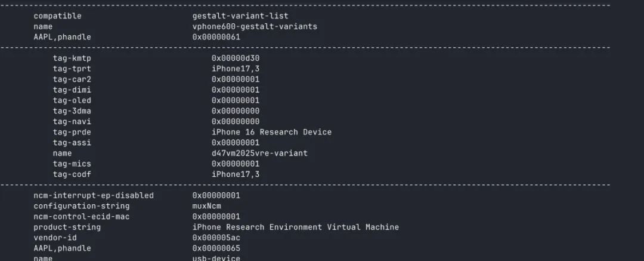The image size is (644, 261).
Task: Select the tag-3dma property name
Action: [x=72, y=111]
